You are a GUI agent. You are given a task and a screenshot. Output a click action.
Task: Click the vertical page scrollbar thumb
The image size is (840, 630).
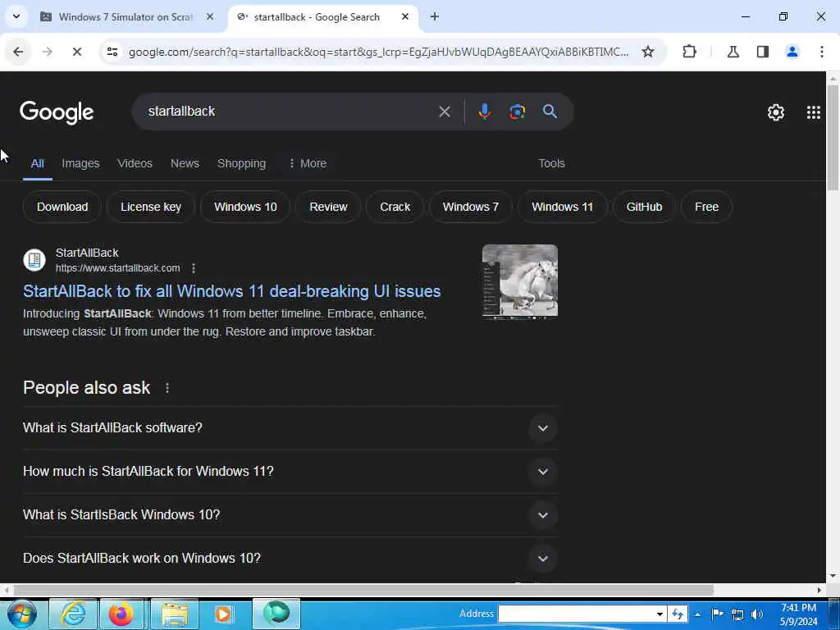[x=833, y=137]
